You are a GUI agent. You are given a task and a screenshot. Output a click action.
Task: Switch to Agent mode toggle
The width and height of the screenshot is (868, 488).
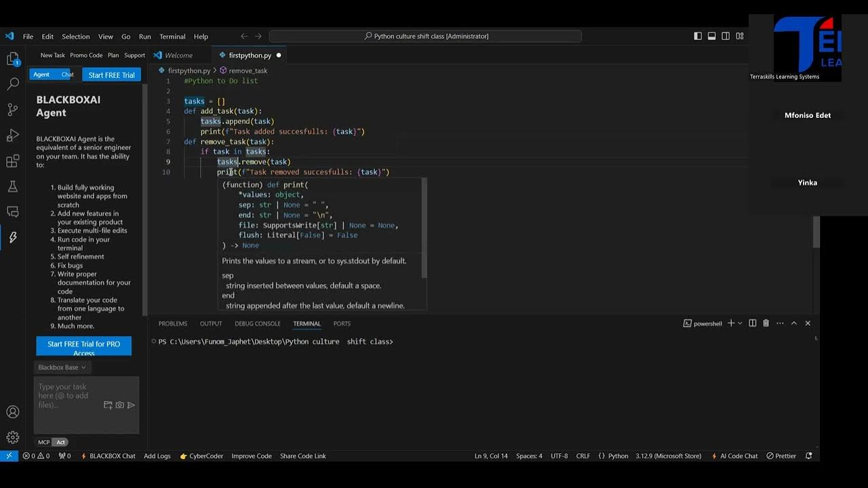[41, 75]
